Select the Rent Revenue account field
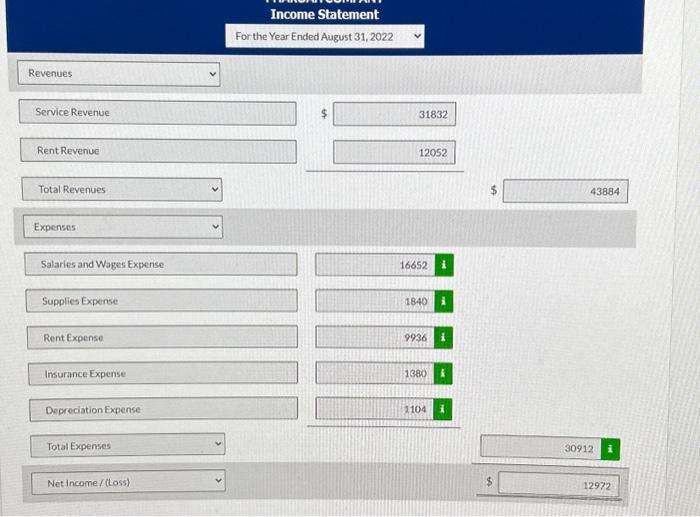 coord(158,151)
